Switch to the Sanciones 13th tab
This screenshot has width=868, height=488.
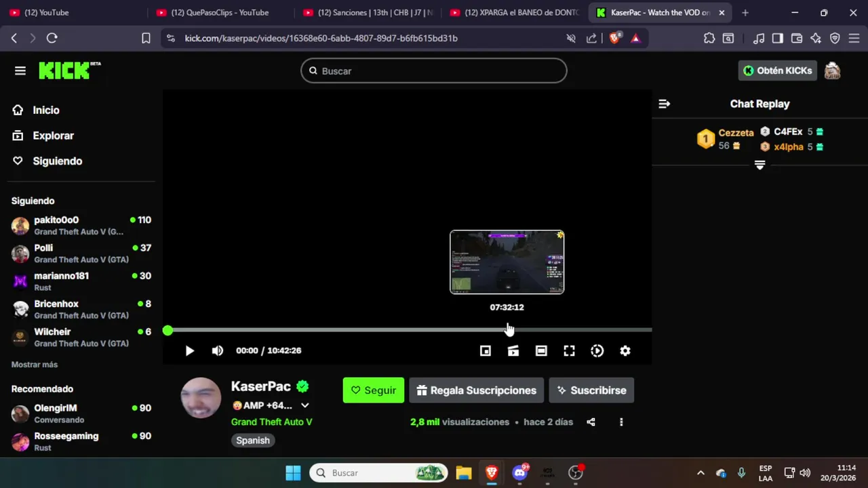(x=367, y=12)
